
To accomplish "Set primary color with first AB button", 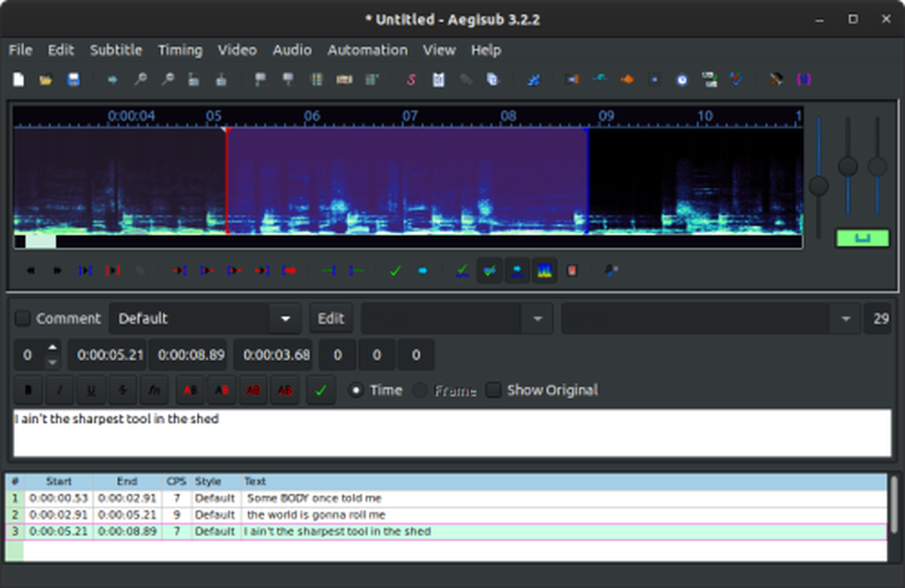I will pos(191,390).
